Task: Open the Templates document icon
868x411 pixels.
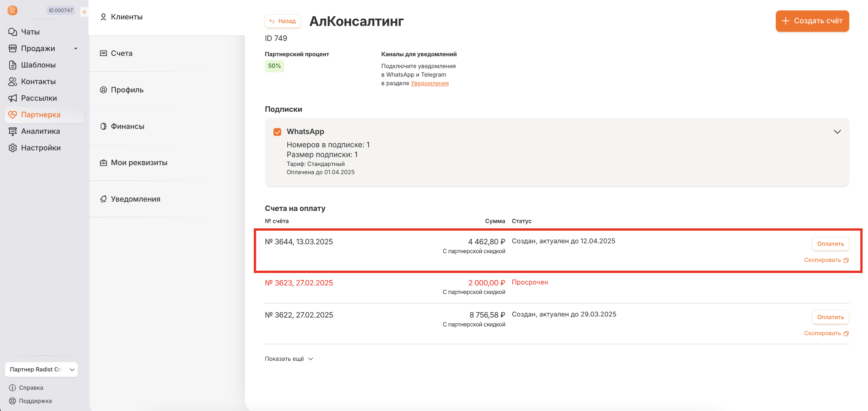Action: click(13, 65)
